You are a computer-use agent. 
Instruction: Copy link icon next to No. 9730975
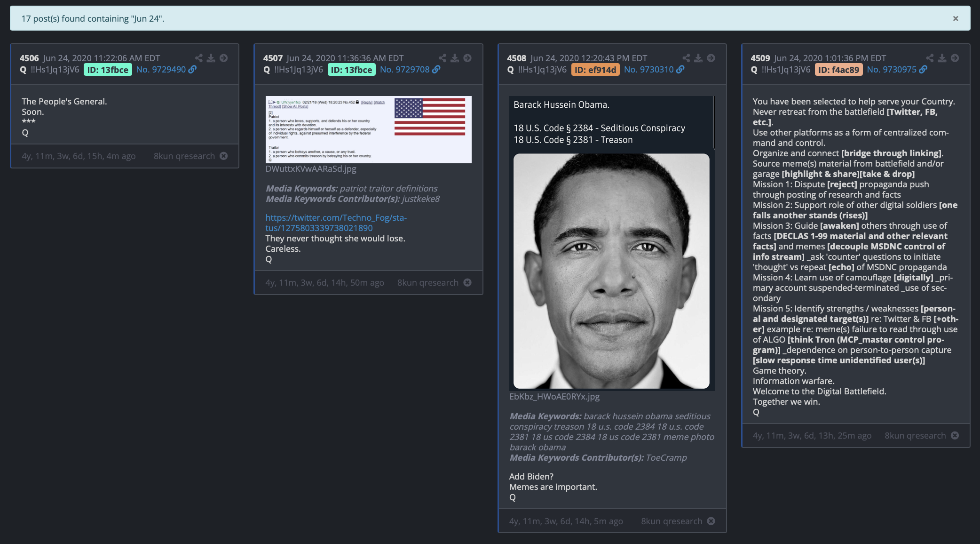pos(923,69)
